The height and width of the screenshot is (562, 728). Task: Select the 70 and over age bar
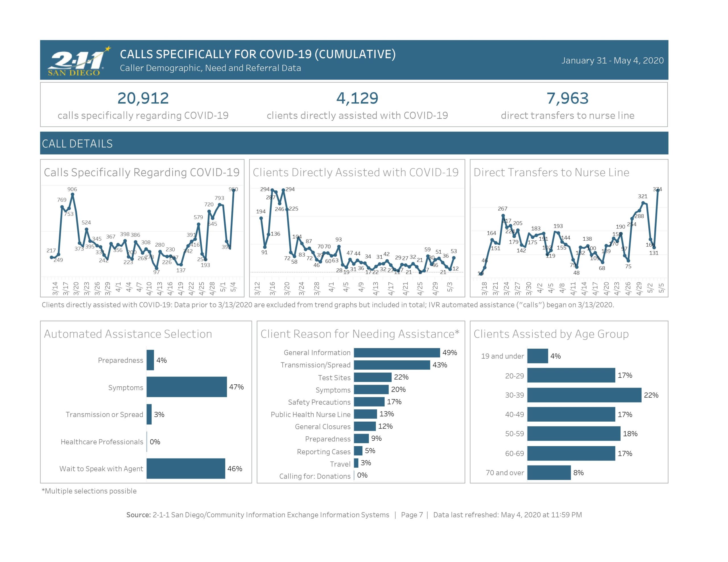click(x=549, y=473)
